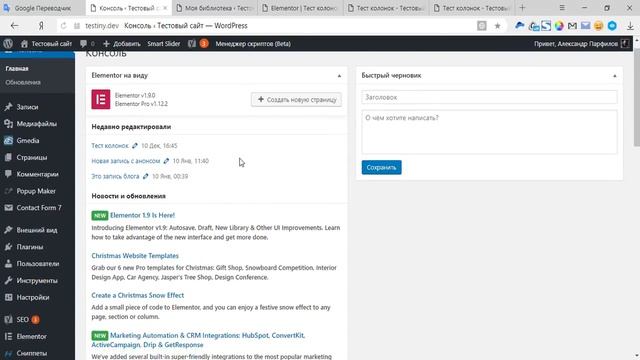Open Это запись блога link
The image size is (640, 360).
point(115,176)
